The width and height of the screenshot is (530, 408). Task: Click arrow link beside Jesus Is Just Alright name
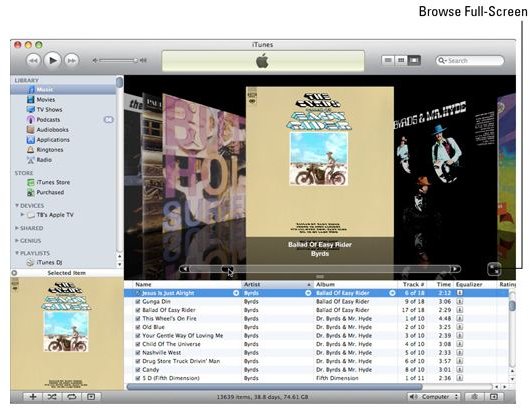coord(236,293)
